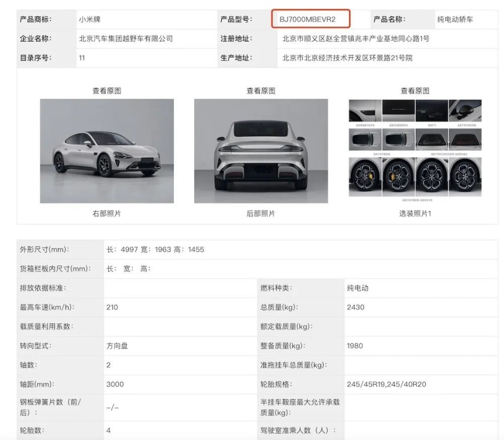Screen dimensions: 504x440
Task: Select registered address '北京市顺义区赵全营镇兆丰产业基地同心路1号'
Action: coord(356,38)
